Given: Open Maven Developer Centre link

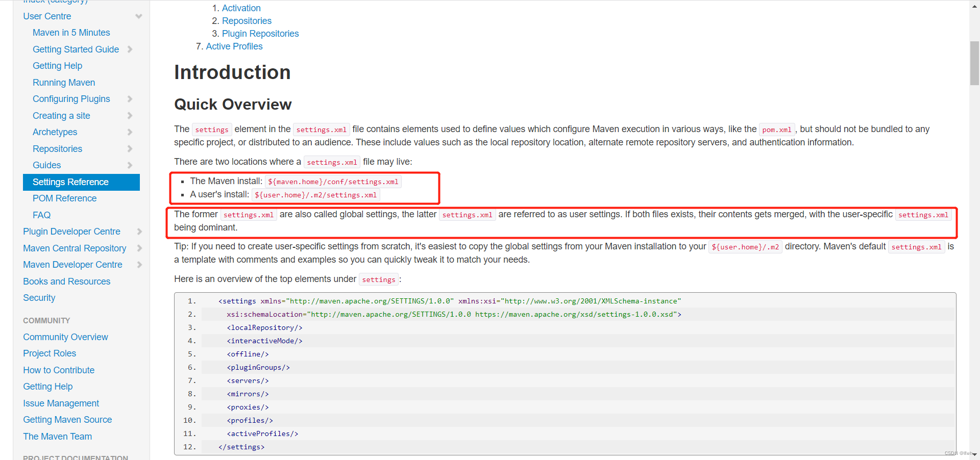Looking at the screenshot, I should (72, 265).
